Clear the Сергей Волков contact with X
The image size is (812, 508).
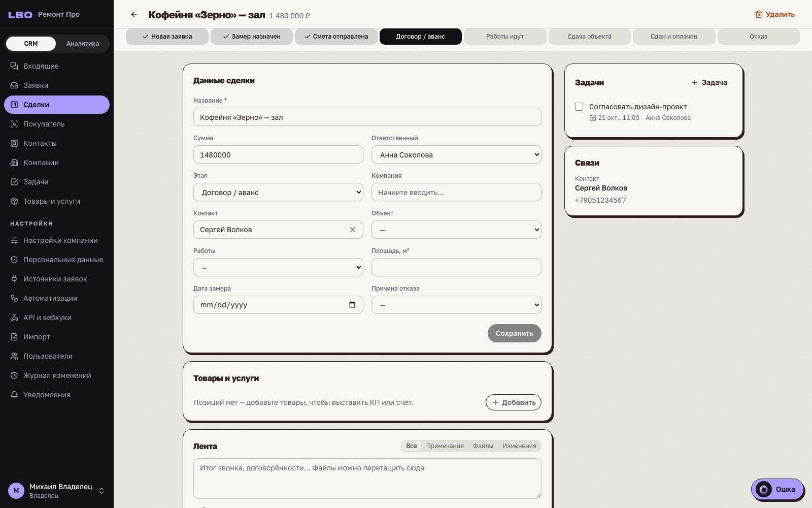click(x=353, y=230)
